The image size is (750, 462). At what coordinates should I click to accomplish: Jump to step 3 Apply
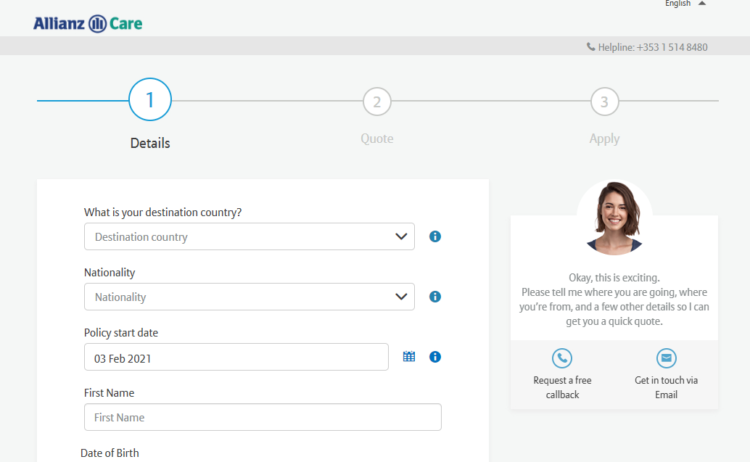coord(604,101)
